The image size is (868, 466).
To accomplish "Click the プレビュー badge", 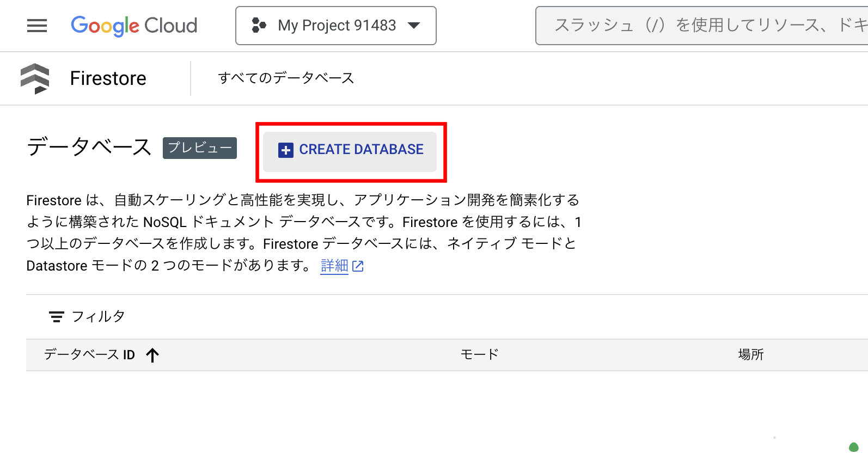I will tap(199, 148).
